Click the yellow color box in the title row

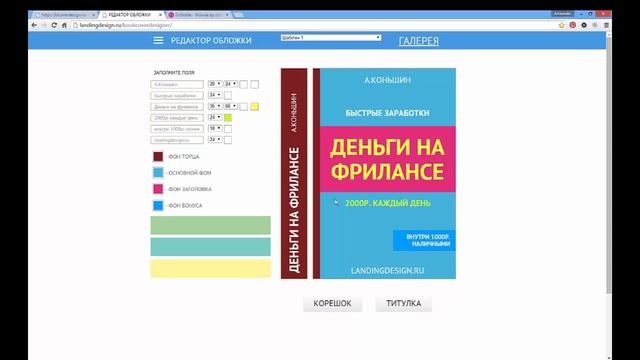[x=254, y=107]
